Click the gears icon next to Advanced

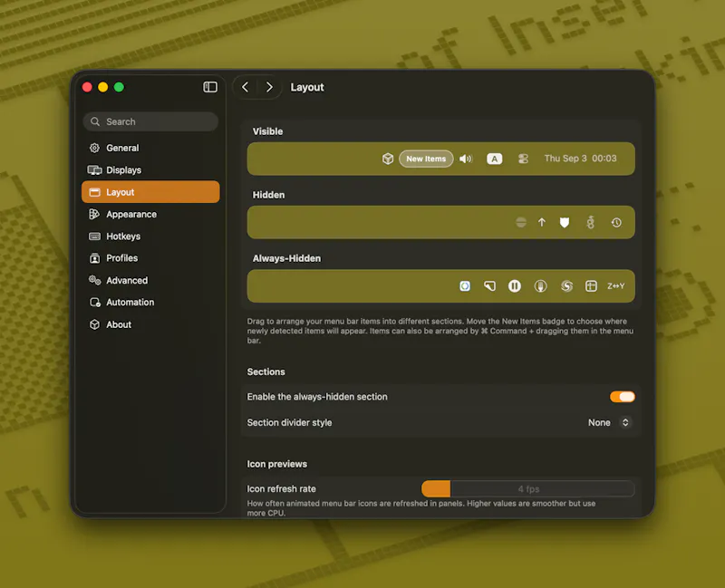[x=95, y=280]
